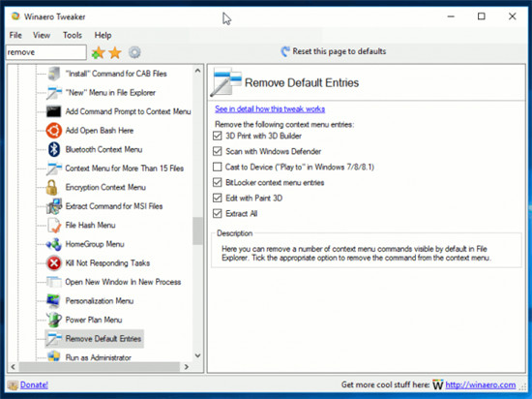
Task: Select the File Hash Menu item
Action: coord(90,225)
